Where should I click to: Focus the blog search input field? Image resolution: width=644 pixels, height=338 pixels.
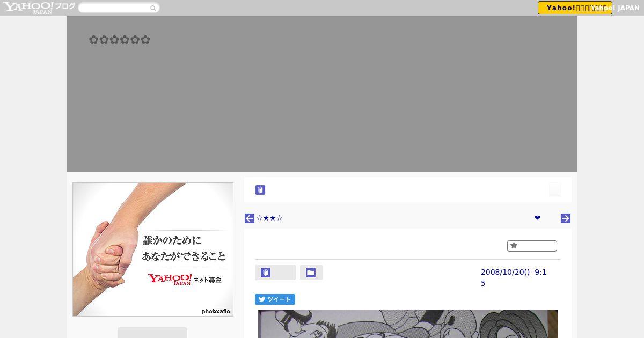pos(114,8)
